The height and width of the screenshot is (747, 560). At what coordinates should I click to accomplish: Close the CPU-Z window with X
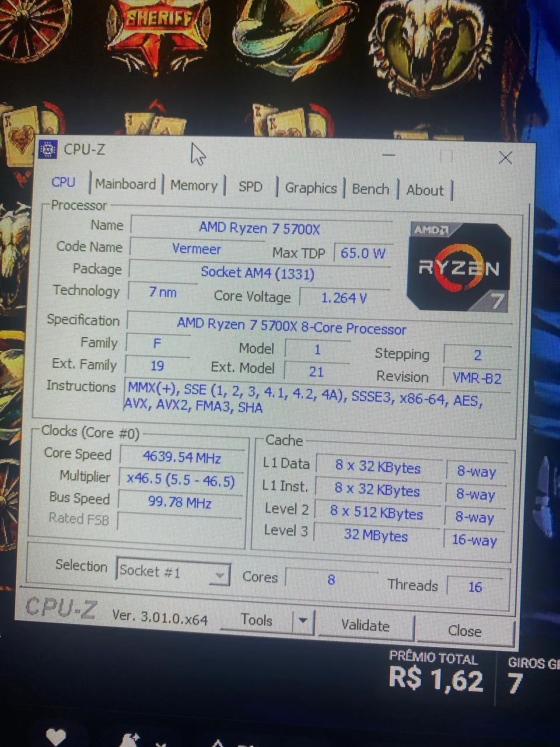[x=506, y=158]
